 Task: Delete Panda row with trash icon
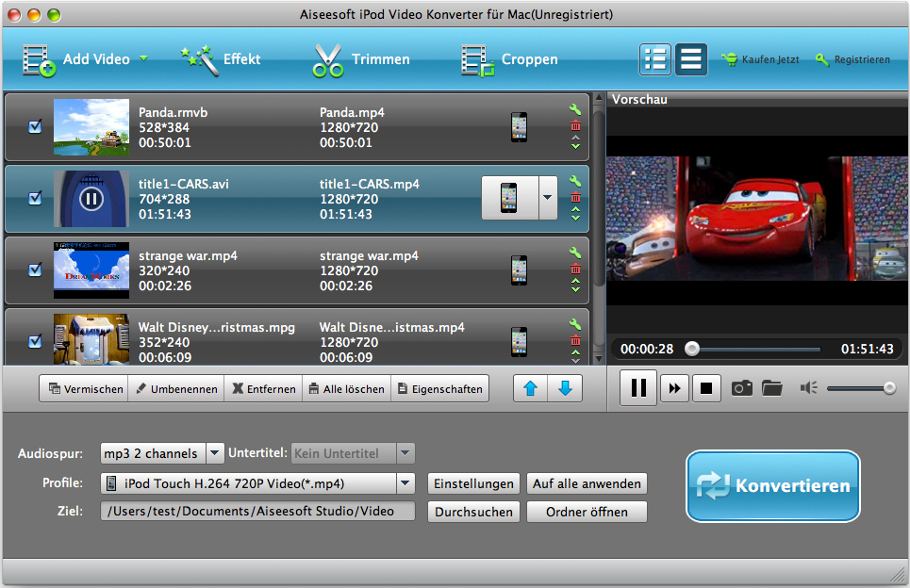(x=575, y=125)
